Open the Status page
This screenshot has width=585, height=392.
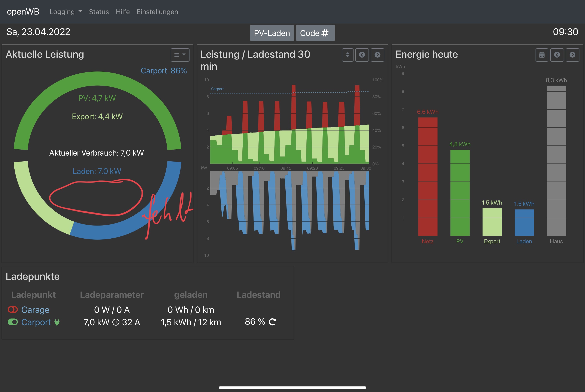pyautogui.click(x=99, y=12)
